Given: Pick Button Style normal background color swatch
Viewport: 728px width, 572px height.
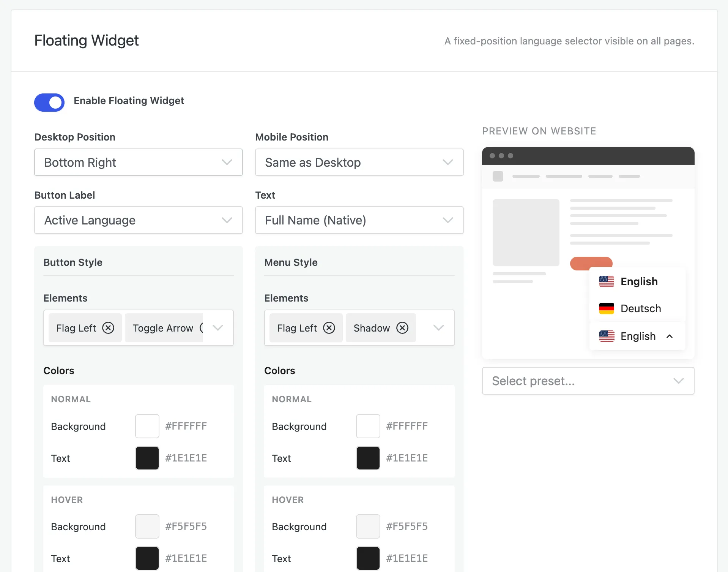Looking at the screenshot, I should tap(147, 426).
